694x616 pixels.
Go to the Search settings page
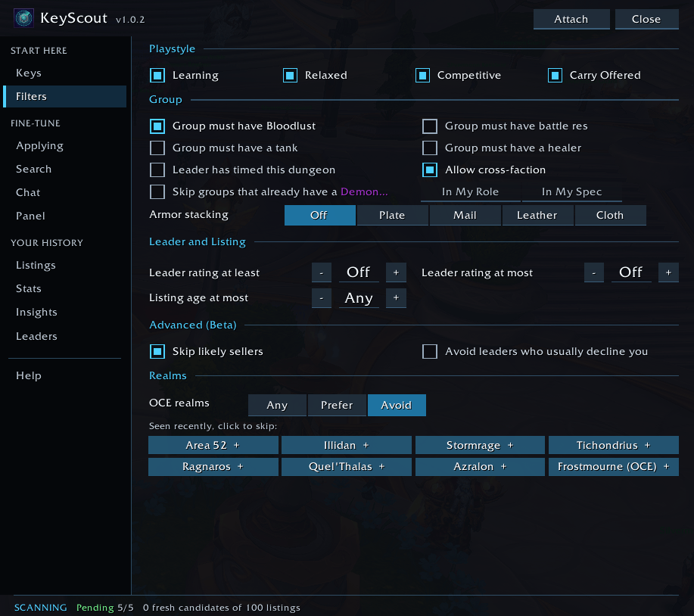(x=64, y=169)
